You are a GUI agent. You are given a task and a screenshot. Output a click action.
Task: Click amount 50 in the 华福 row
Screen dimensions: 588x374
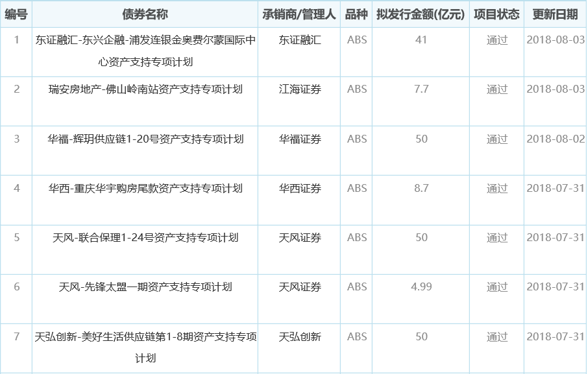point(421,139)
